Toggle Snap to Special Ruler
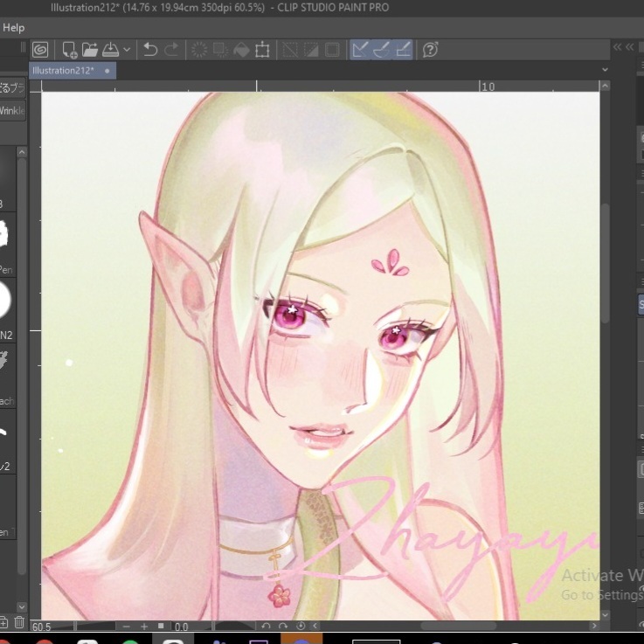The image size is (644, 644). [x=381, y=50]
